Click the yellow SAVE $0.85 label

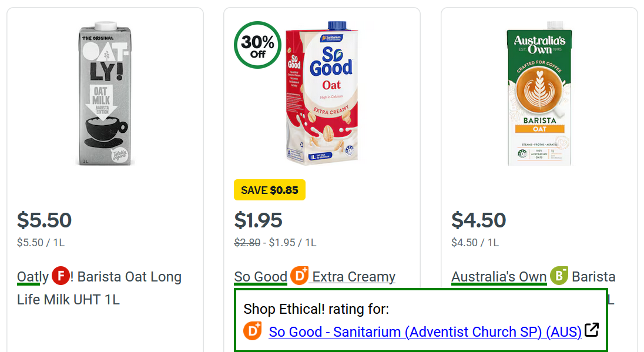click(270, 190)
